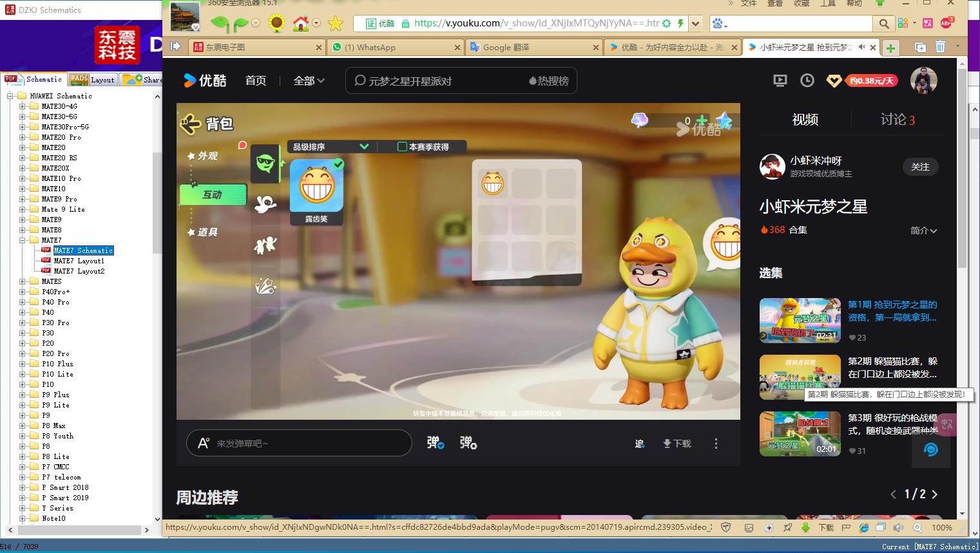Click the 360 browser favorites star icon
Viewport: 980px width, 553px height.
click(x=335, y=24)
